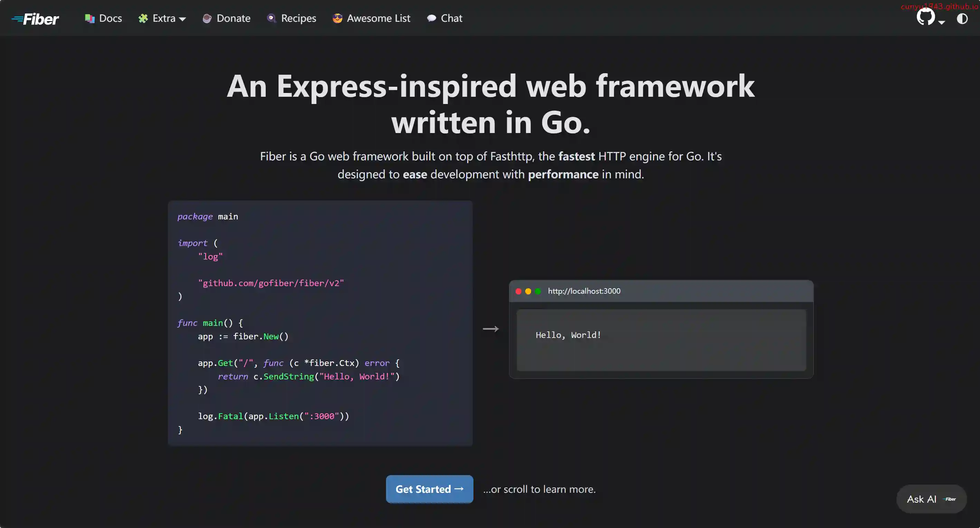The height and width of the screenshot is (528, 980).
Task: Expand the Extra dropdown arrow
Action: (x=182, y=19)
